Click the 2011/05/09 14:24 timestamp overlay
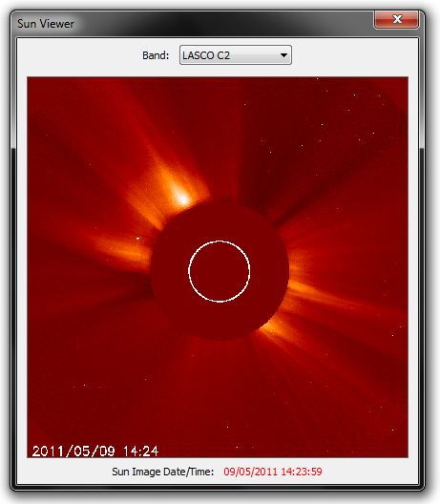Screen dimensions: 440x504 95,451
